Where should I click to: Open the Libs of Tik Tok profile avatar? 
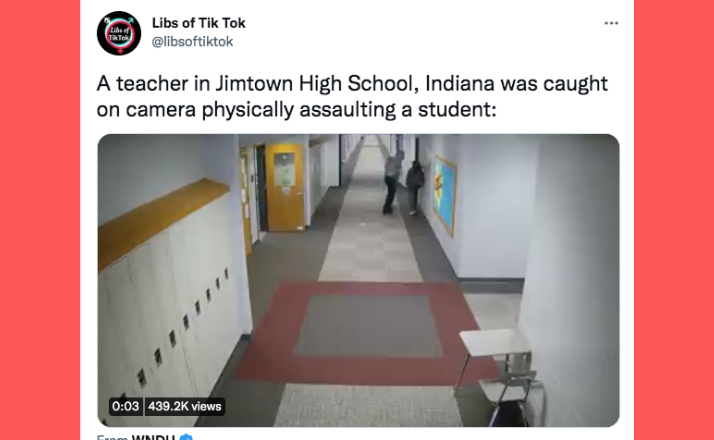119,33
